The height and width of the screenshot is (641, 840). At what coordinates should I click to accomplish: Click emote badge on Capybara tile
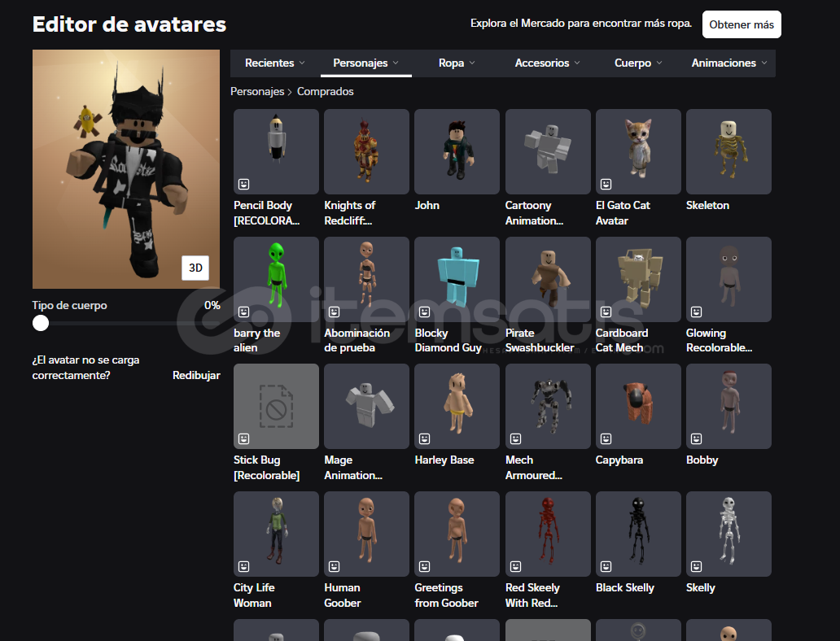606,439
